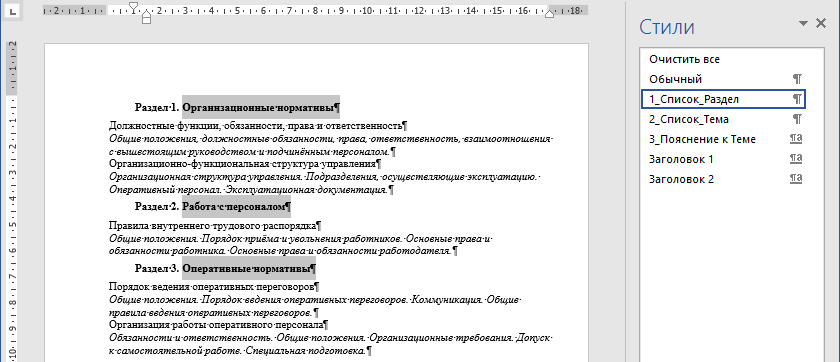Click linked style icon beside 'Заголовок 2'
840x362 pixels.
(796, 179)
